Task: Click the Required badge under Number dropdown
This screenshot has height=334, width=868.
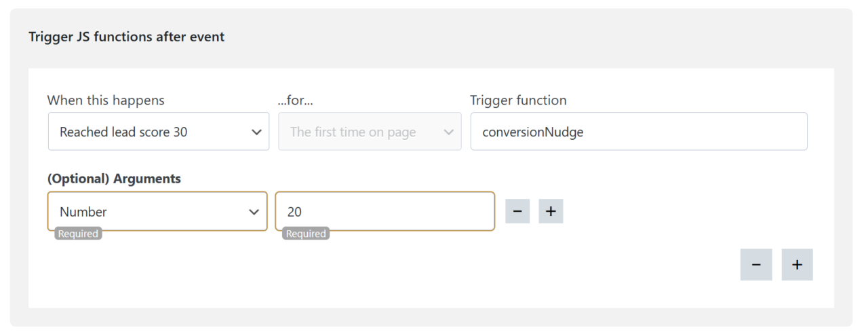Action: click(79, 234)
